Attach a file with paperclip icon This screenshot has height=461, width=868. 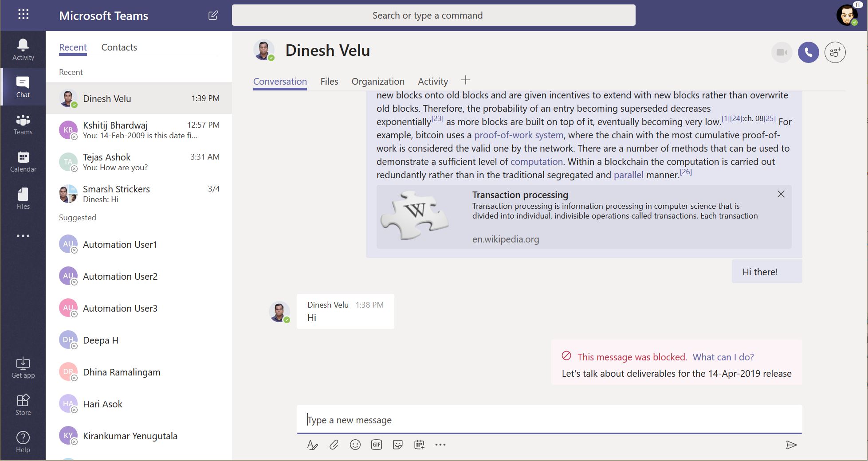tap(334, 445)
